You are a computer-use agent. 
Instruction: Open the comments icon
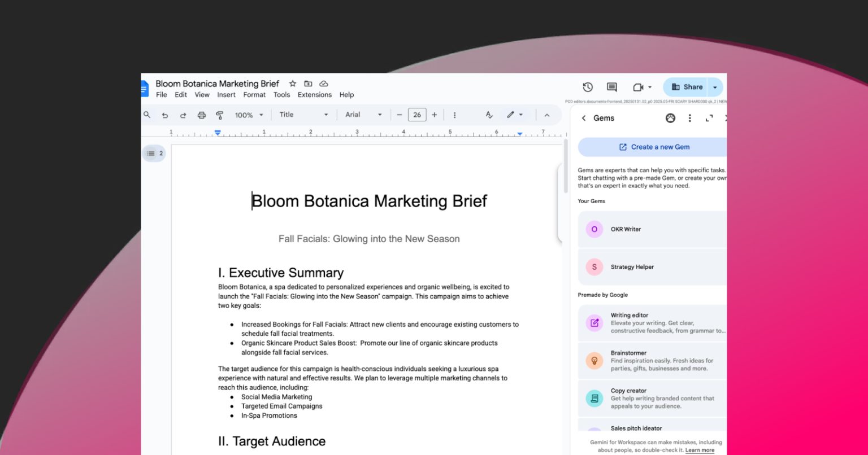click(x=611, y=87)
